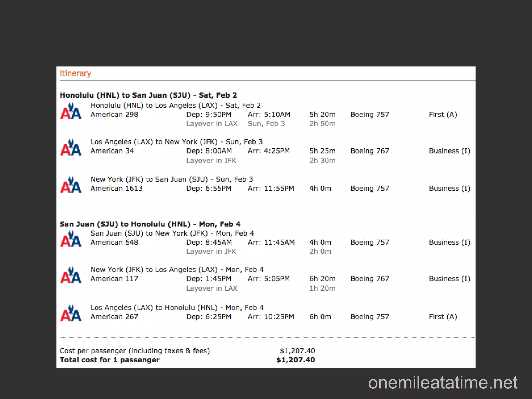Click departure time 'Dep: 9:50PM'
This screenshot has width=532, height=399.
[x=209, y=115]
